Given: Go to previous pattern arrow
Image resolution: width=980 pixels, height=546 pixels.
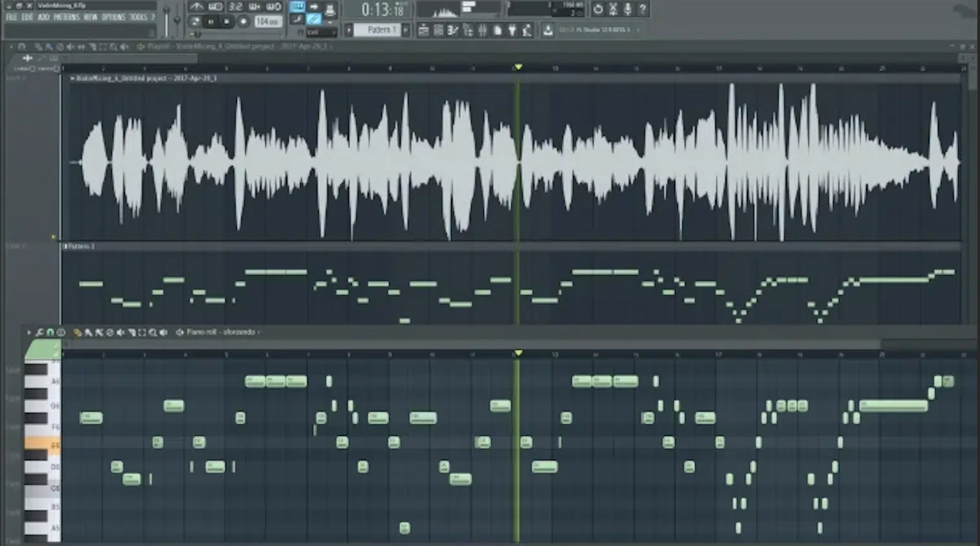Looking at the screenshot, I should [x=348, y=30].
